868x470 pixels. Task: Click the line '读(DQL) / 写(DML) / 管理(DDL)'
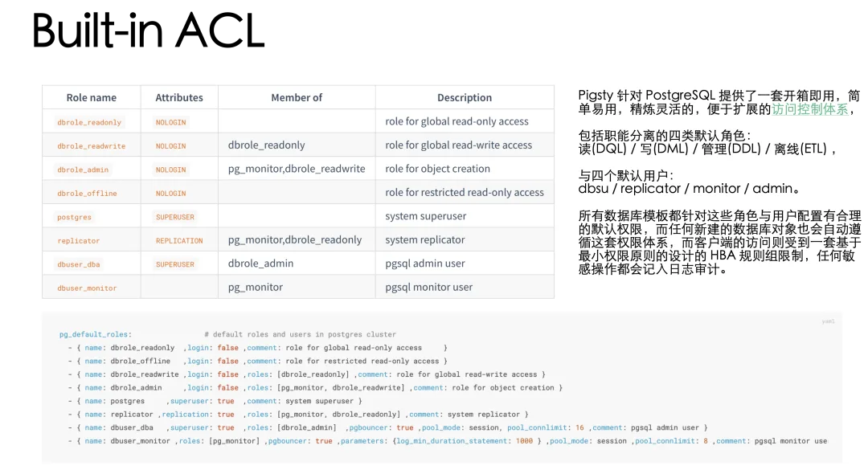tap(707, 149)
